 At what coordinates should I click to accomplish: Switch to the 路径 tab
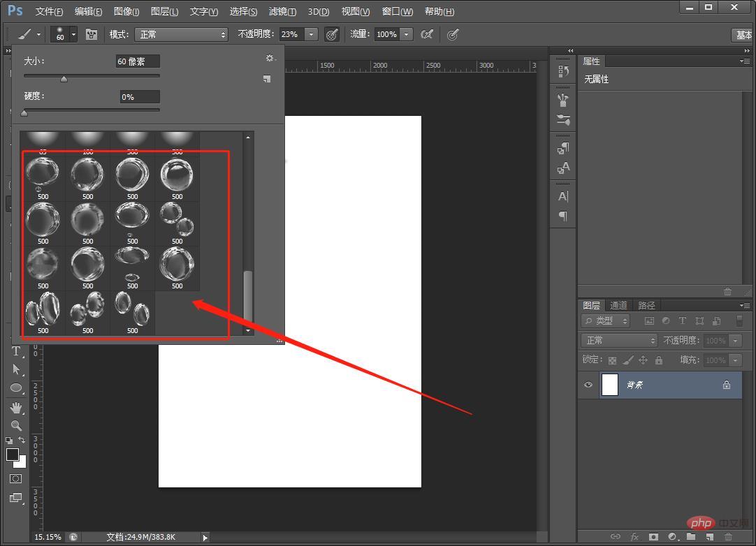pyautogui.click(x=646, y=306)
